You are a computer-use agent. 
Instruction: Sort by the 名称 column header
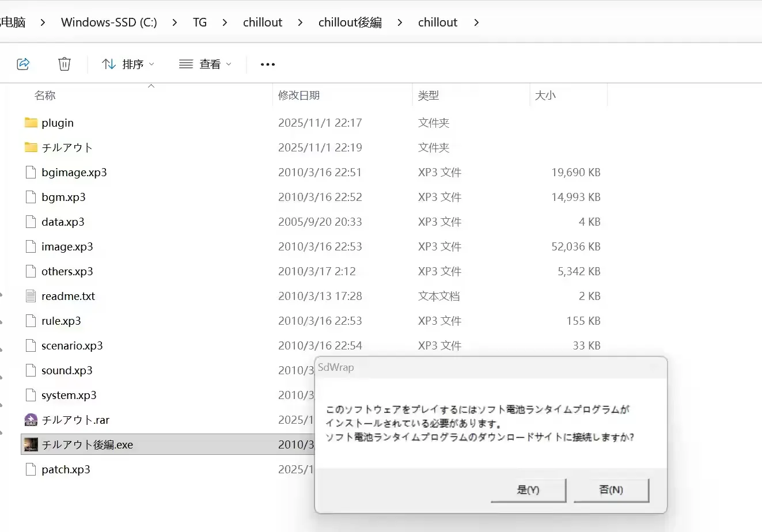tap(45, 96)
